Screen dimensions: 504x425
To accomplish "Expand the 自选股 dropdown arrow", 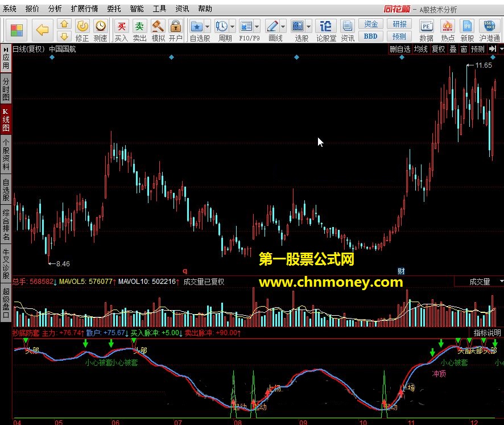I will 207,26.
